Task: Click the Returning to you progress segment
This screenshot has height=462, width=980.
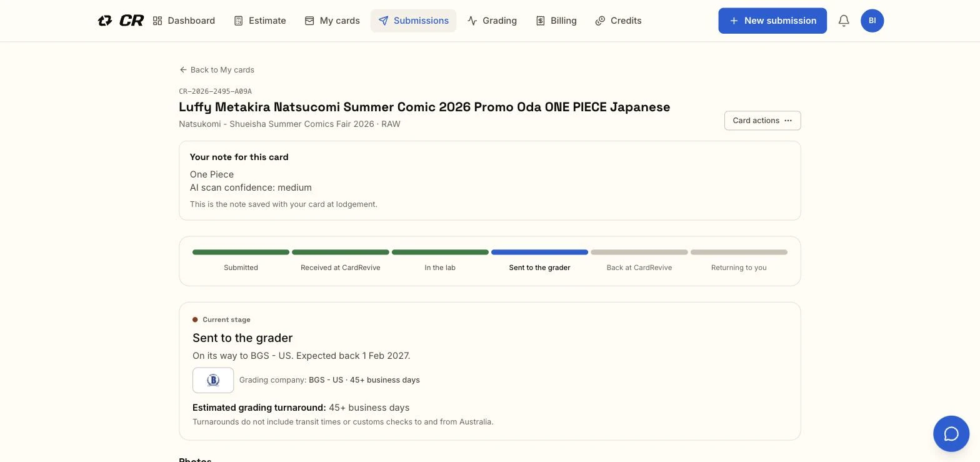Action: click(739, 253)
